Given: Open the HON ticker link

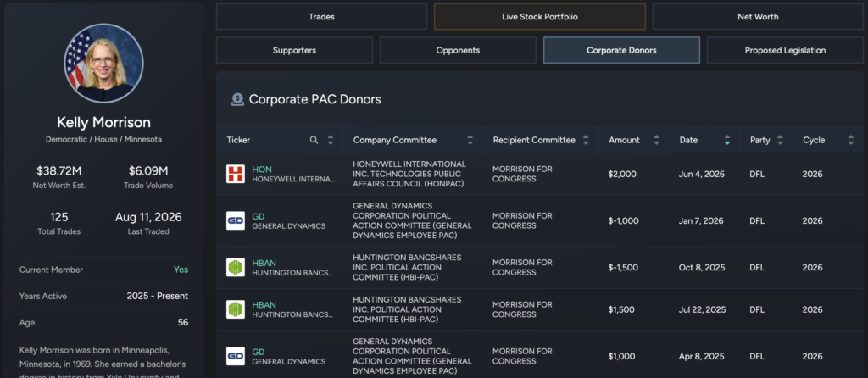Looking at the screenshot, I should click(x=262, y=169).
